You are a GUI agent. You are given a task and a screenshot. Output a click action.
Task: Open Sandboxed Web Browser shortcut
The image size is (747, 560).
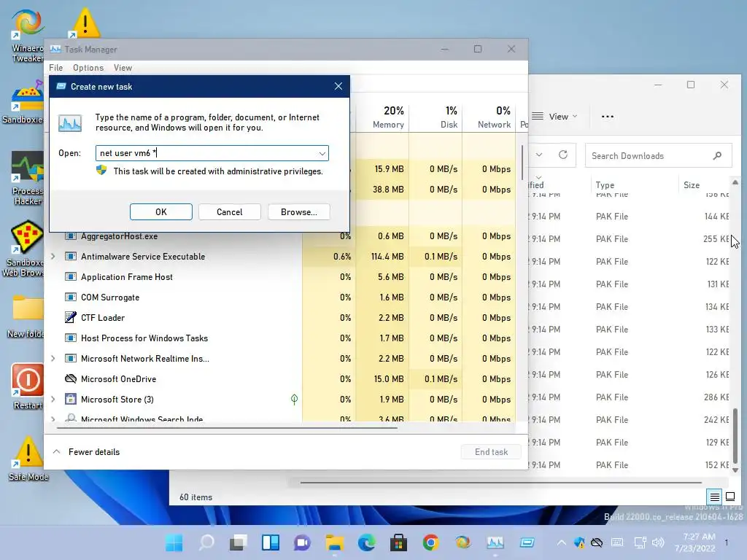24,249
